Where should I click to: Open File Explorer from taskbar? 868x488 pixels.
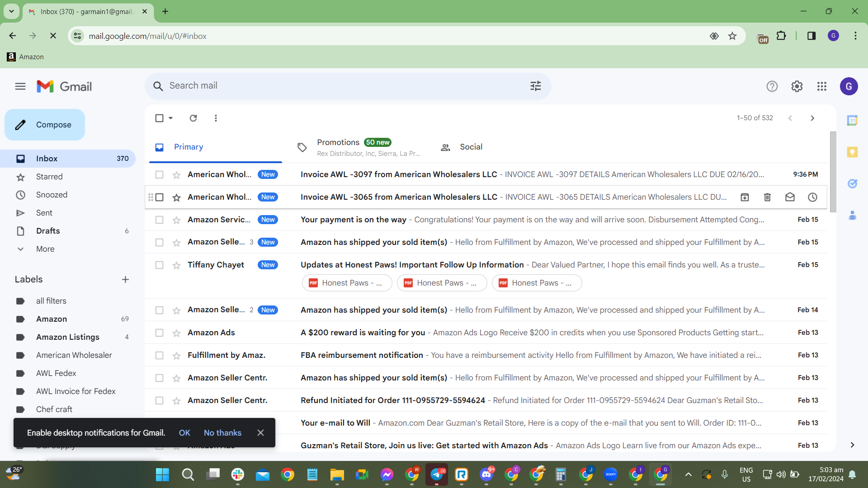click(337, 474)
